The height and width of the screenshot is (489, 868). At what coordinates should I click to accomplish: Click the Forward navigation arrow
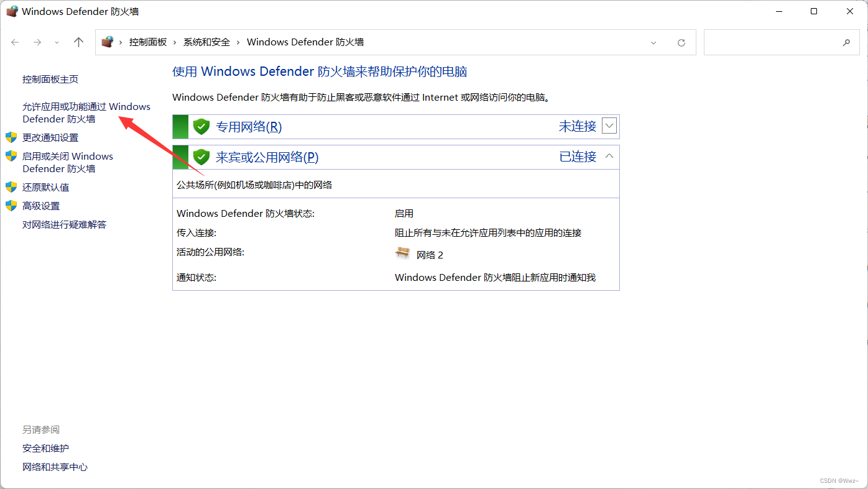37,42
